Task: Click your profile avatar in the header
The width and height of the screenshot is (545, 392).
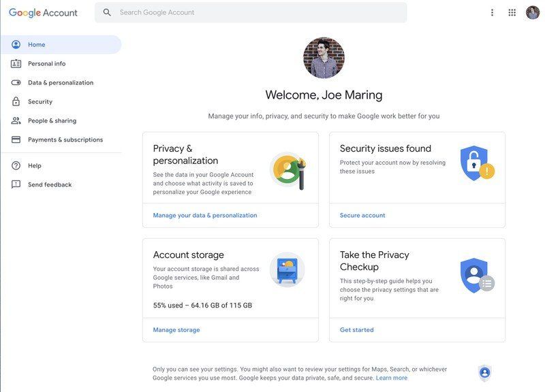Action: (x=531, y=12)
